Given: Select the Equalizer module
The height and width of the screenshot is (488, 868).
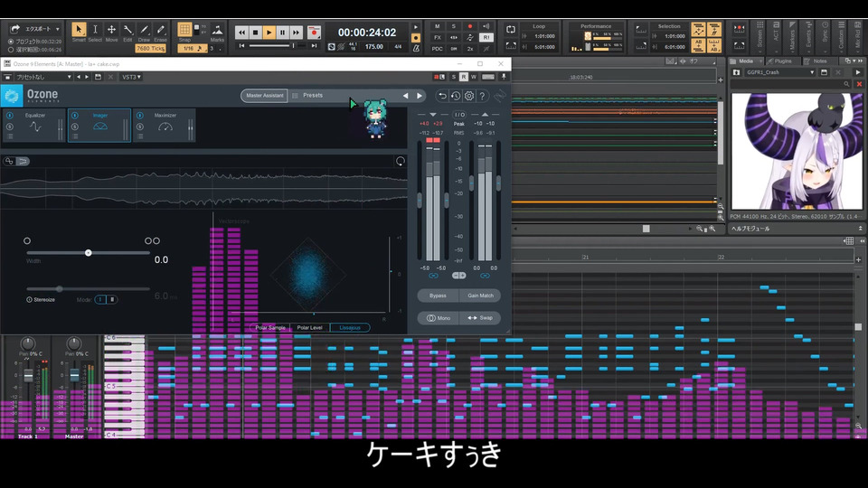Looking at the screenshot, I should tap(33, 126).
